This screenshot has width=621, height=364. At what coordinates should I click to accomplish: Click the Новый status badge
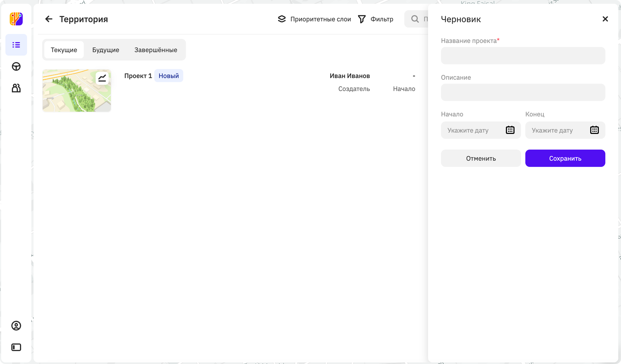(x=169, y=76)
